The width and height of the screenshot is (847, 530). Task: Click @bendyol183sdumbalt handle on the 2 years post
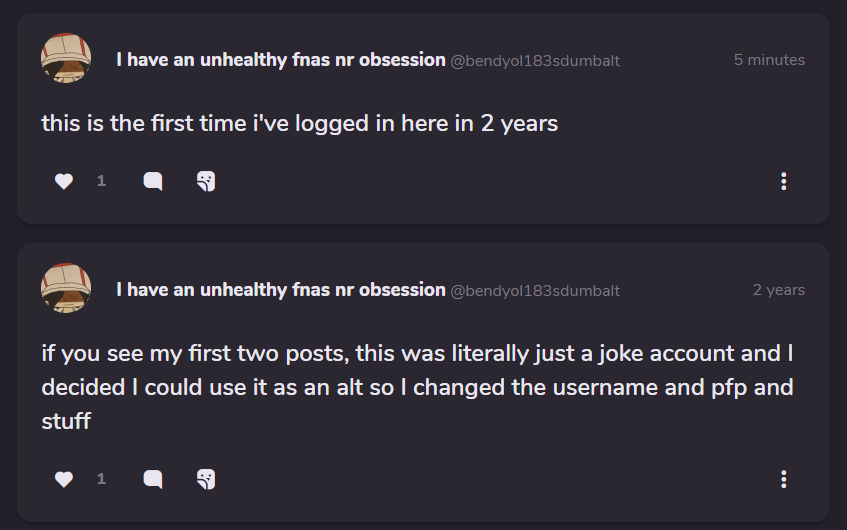coord(535,291)
